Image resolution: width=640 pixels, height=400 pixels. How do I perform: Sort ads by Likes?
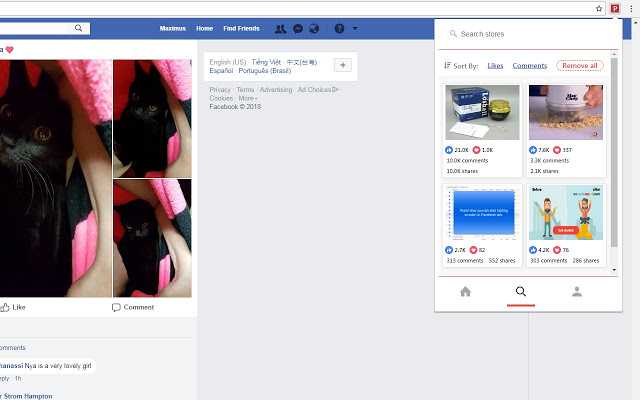[x=495, y=66]
